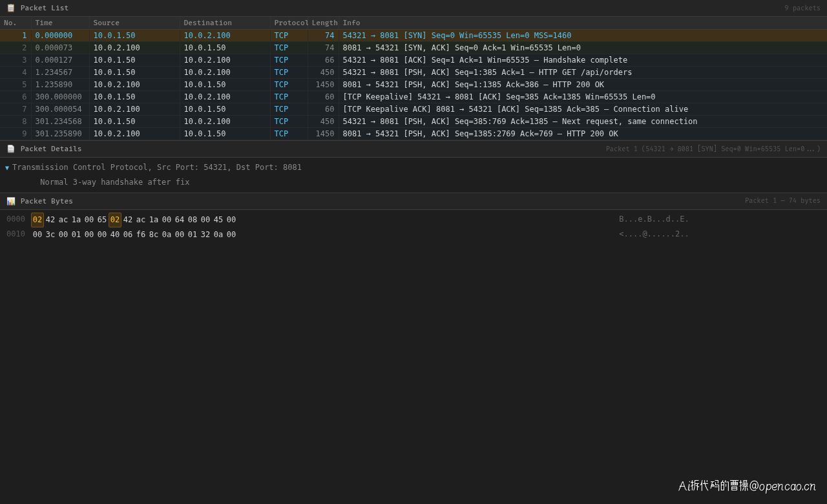
Task: Click time value 301.234568
Action: coord(58,121)
